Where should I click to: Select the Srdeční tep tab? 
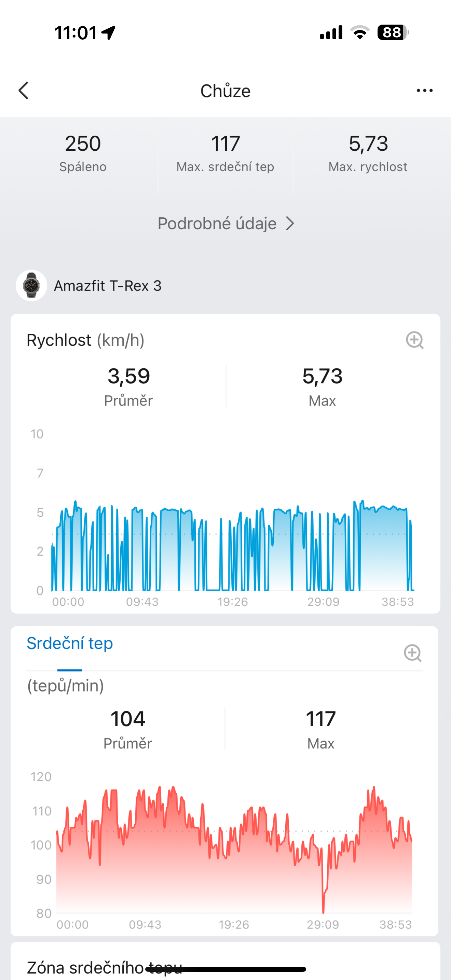(x=70, y=644)
